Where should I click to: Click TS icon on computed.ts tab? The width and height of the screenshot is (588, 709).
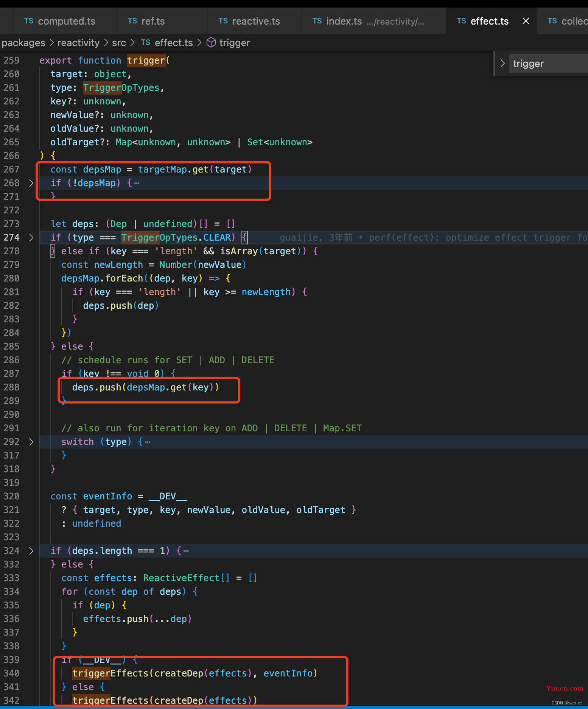click(x=29, y=21)
